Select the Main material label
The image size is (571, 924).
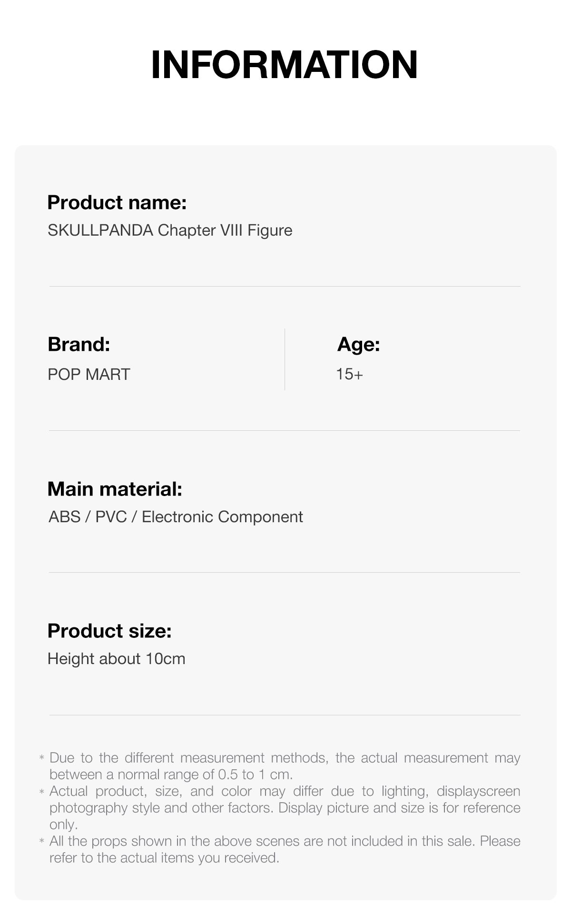[x=115, y=489]
